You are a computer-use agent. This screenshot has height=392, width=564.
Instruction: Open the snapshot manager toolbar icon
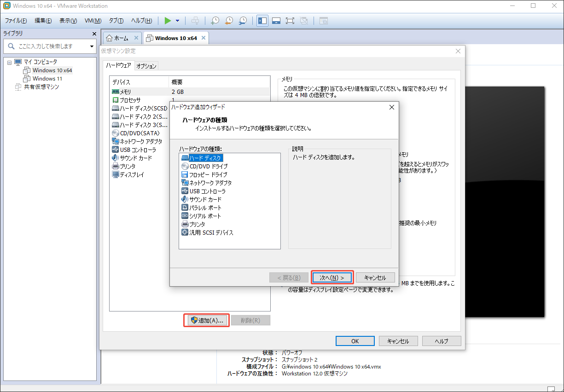tap(243, 21)
